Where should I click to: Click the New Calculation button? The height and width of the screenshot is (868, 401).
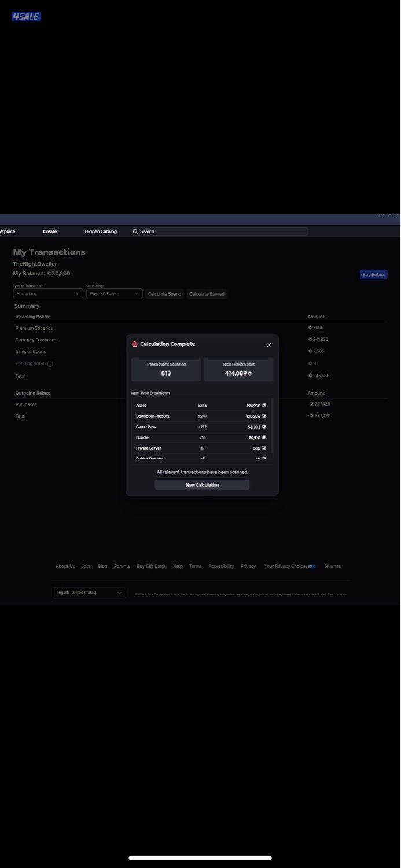[202, 485]
